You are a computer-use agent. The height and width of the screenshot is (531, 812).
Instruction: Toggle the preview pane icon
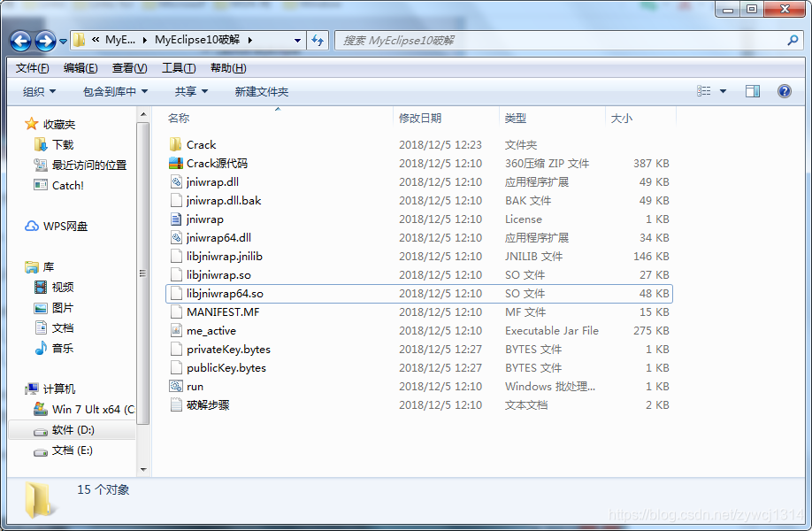(753, 91)
